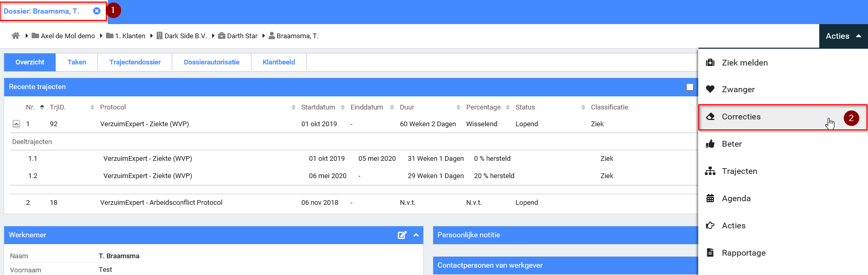The image size is (868, 275).
Task: Click the edit icon in Werknemer panel
Action: click(402, 235)
